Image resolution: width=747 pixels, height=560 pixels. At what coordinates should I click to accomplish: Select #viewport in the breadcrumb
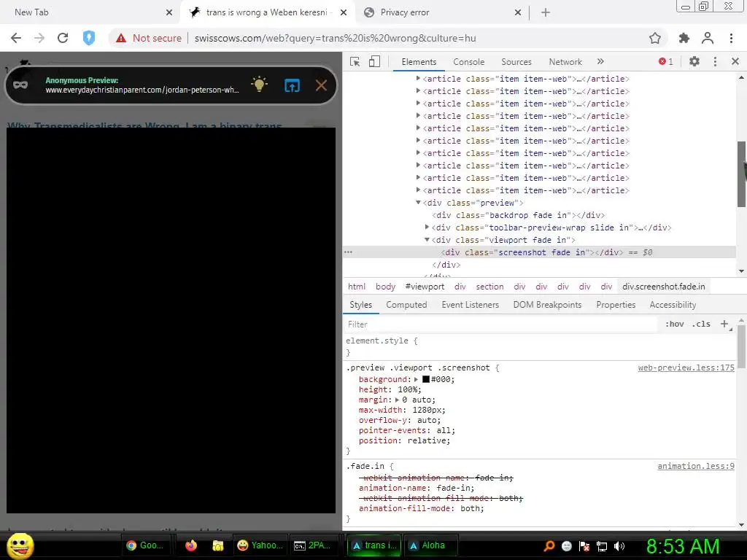[x=425, y=287]
